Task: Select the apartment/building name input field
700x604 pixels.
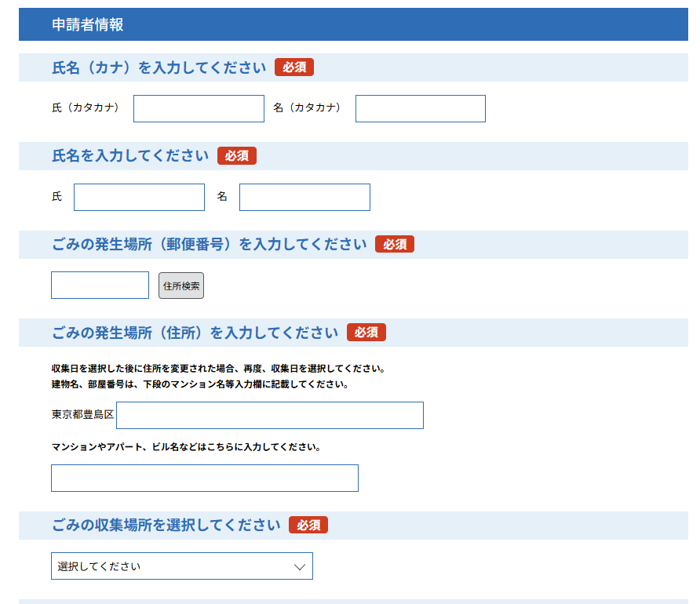Action: coord(204,478)
